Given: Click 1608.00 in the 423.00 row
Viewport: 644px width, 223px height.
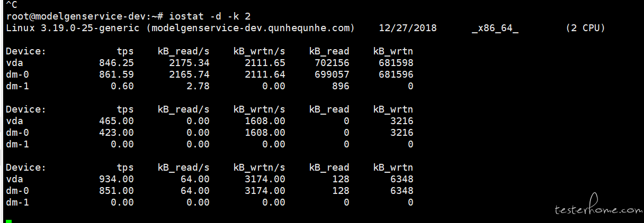Looking at the screenshot, I should pos(265,133).
